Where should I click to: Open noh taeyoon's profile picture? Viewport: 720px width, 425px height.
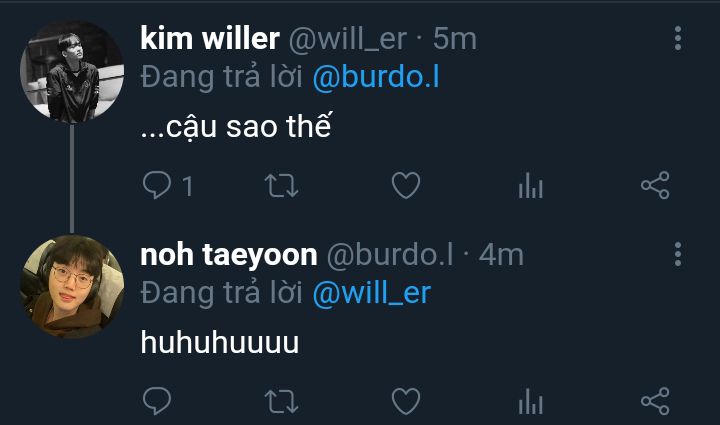72,287
